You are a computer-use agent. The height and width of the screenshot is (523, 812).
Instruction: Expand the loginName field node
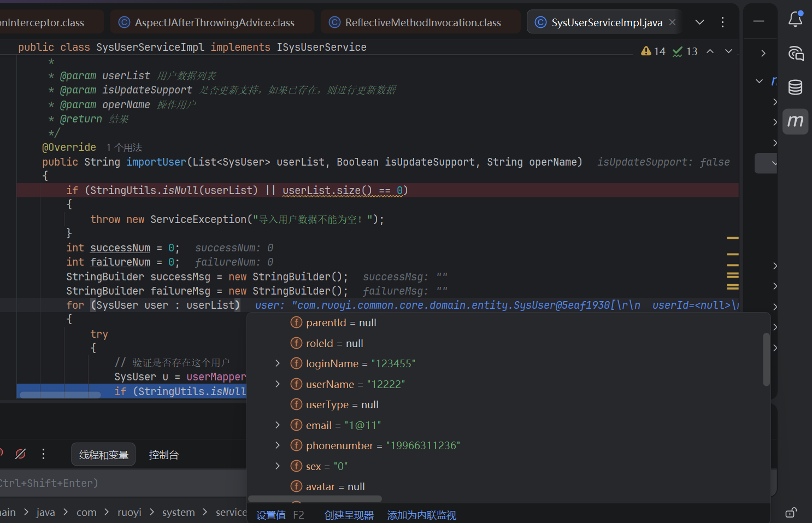click(x=278, y=363)
